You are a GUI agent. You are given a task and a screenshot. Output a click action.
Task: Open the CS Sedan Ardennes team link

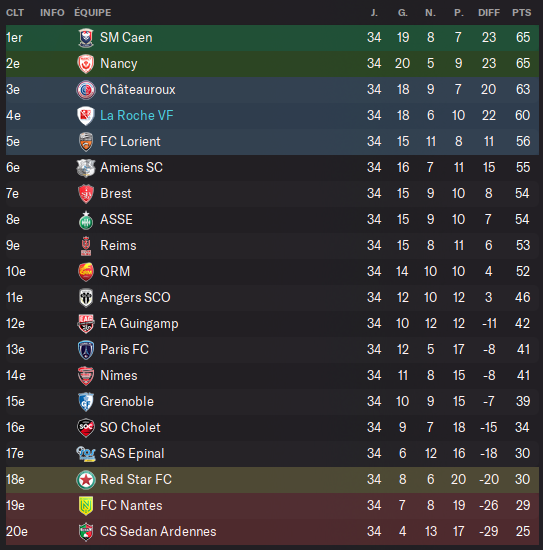[158, 531]
